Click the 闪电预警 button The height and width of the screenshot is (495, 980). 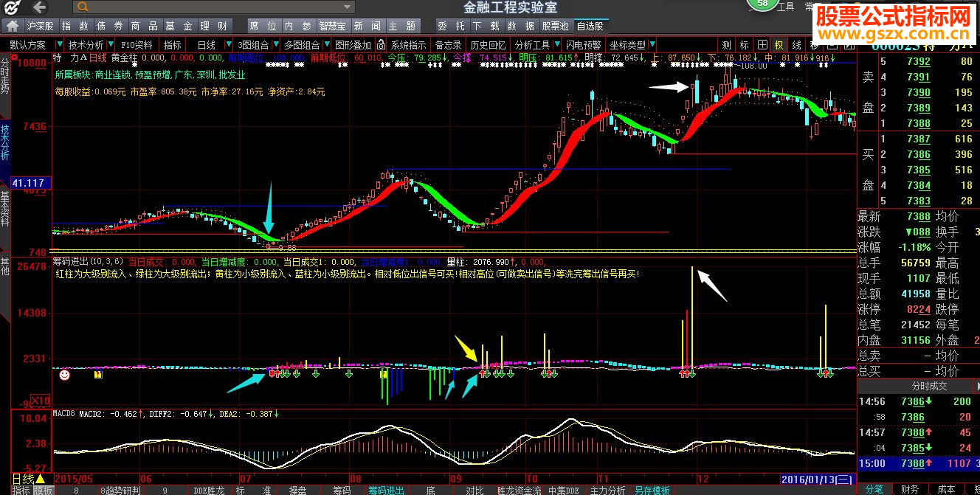pyautogui.click(x=583, y=45)
